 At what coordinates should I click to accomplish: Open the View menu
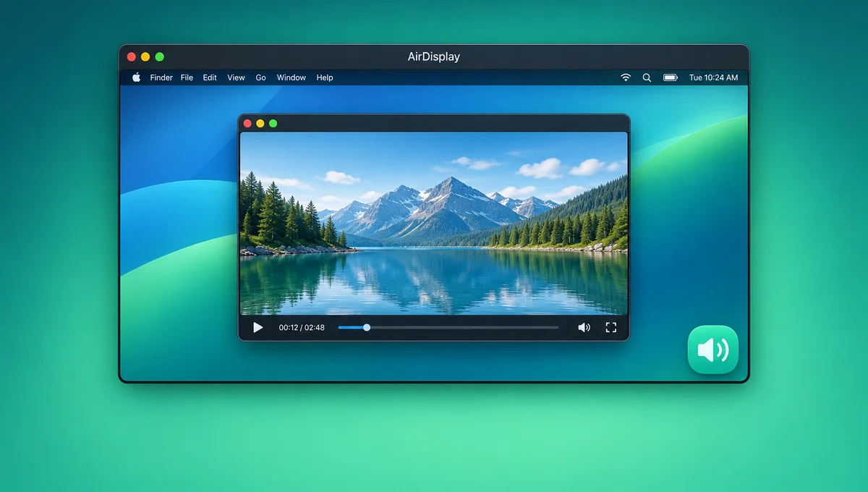[236, 77]
